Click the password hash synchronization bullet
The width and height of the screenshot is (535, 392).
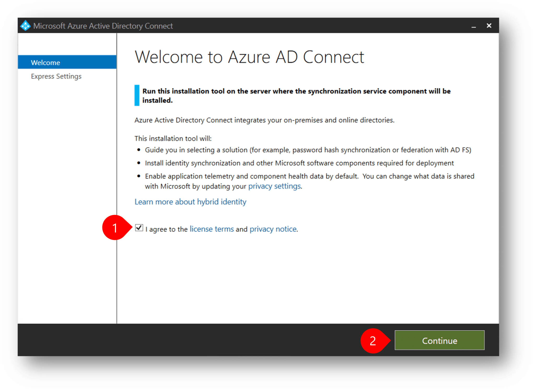point(308,150)
